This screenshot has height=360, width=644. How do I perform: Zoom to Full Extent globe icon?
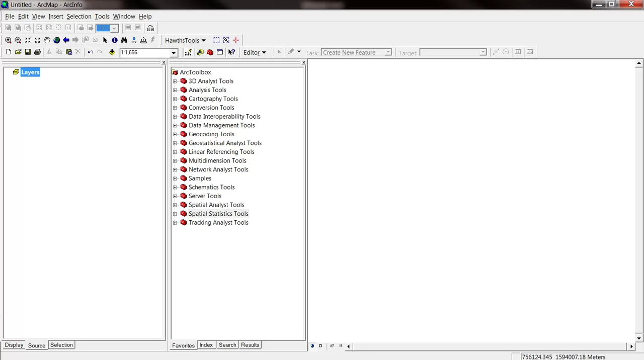(56, 40)
